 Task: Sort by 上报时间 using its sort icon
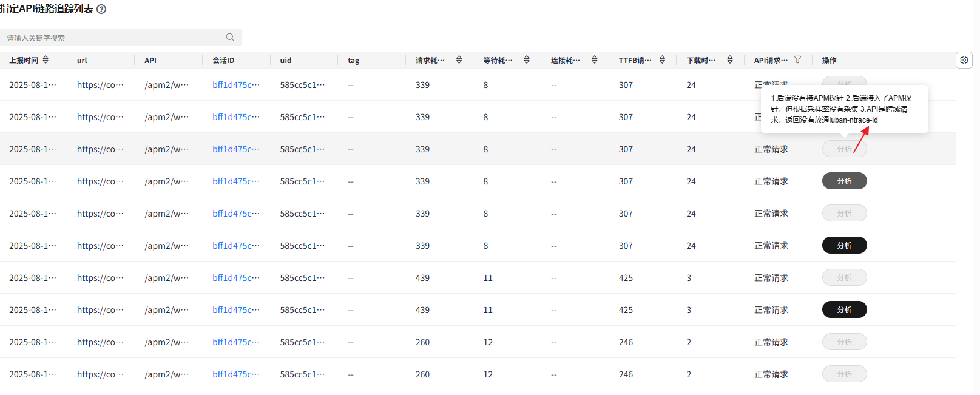pos(46,60)
